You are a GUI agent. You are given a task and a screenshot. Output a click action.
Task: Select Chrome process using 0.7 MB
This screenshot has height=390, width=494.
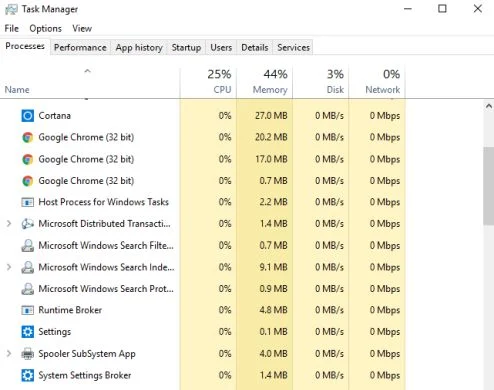(86, 181)
